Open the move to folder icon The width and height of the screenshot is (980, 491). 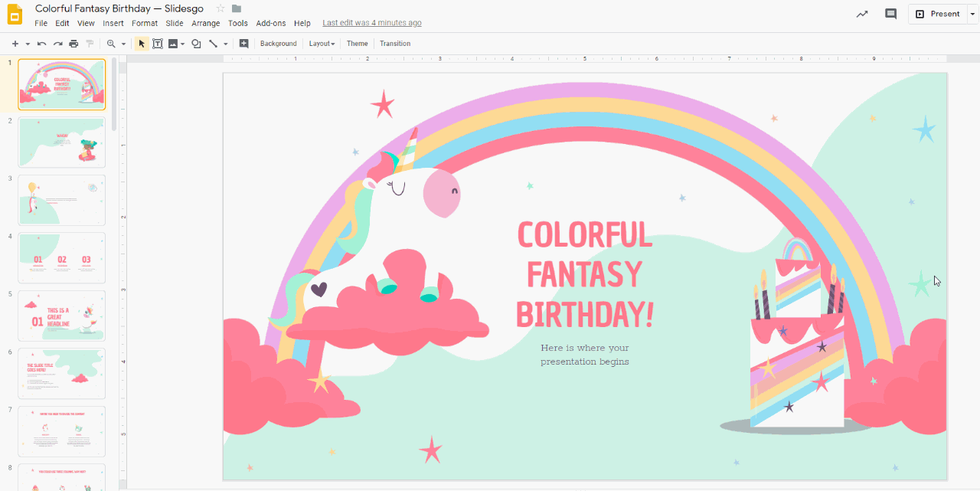(x=237, y=8)
